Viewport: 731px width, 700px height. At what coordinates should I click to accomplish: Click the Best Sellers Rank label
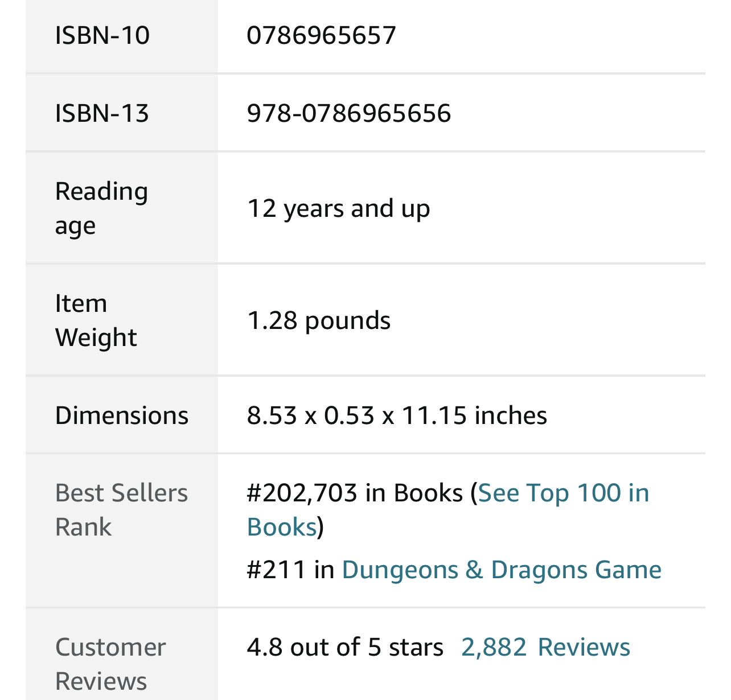click(121, 509)
